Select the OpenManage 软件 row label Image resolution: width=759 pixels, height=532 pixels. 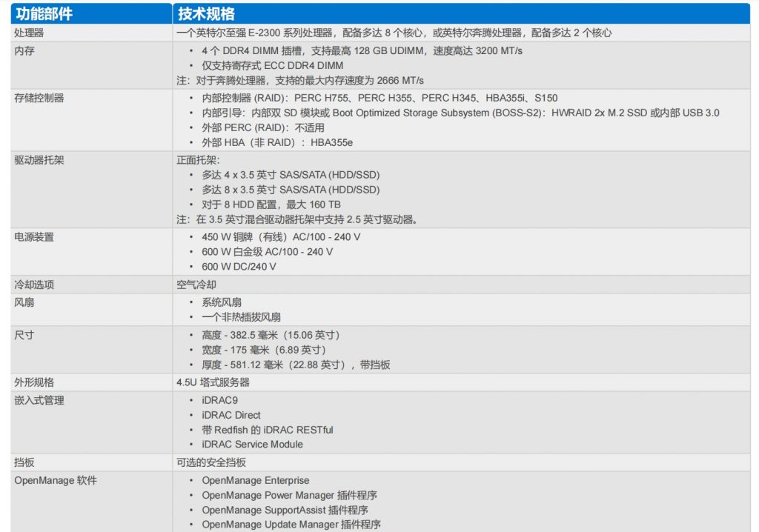tap(56, 480)
